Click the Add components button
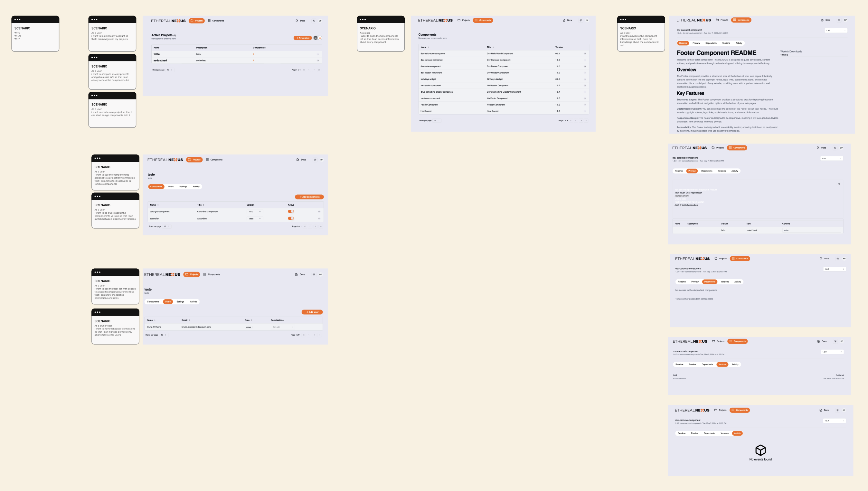868x491 pixels. (309, 197)
